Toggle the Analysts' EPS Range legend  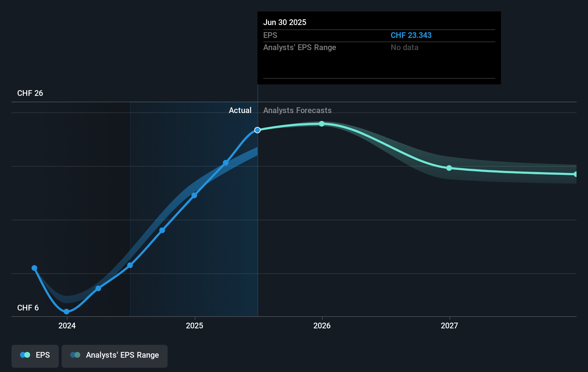pos(114,355)
